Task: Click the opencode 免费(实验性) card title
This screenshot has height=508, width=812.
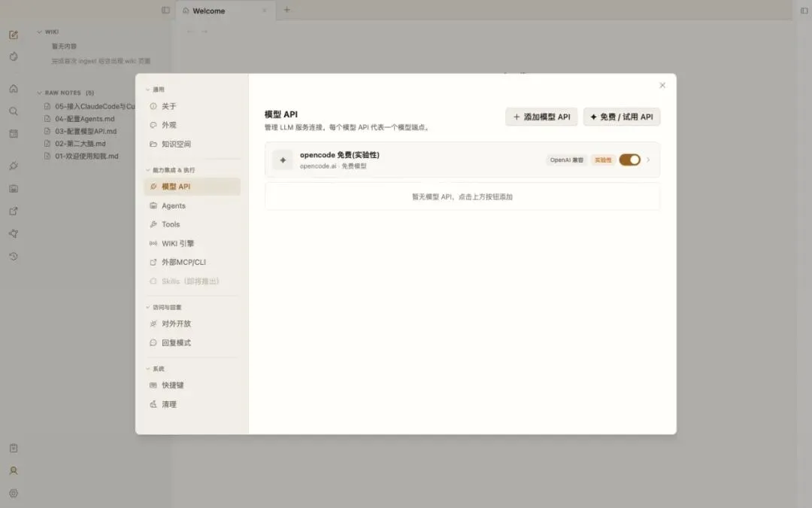Action: pyautogui.click(x=340, y=155)
